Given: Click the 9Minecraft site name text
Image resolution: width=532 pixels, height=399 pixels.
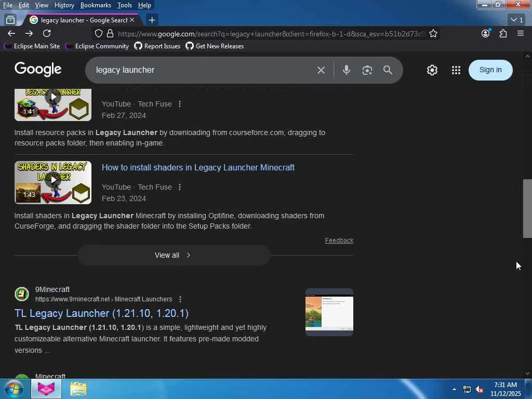Looking at the screenshot, I should [52, 289].
